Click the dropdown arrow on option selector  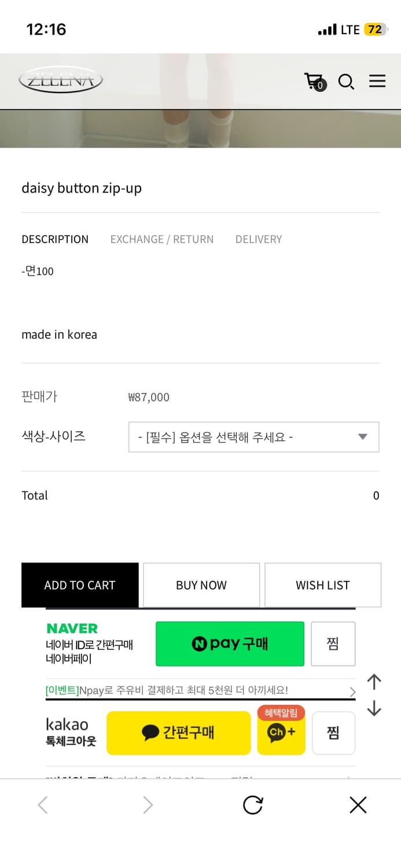click(x=362, y=437)
